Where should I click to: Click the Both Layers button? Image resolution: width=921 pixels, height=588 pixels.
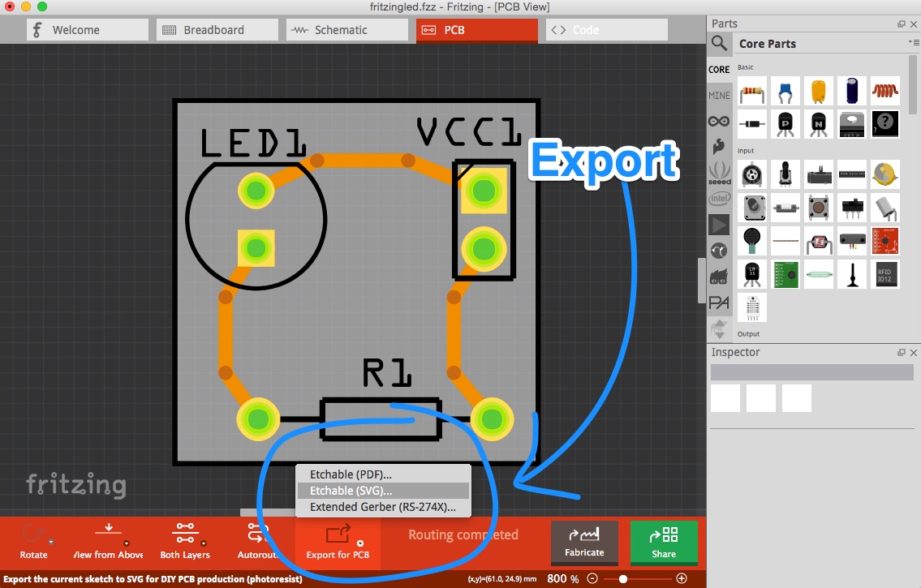tap(184, 543)
